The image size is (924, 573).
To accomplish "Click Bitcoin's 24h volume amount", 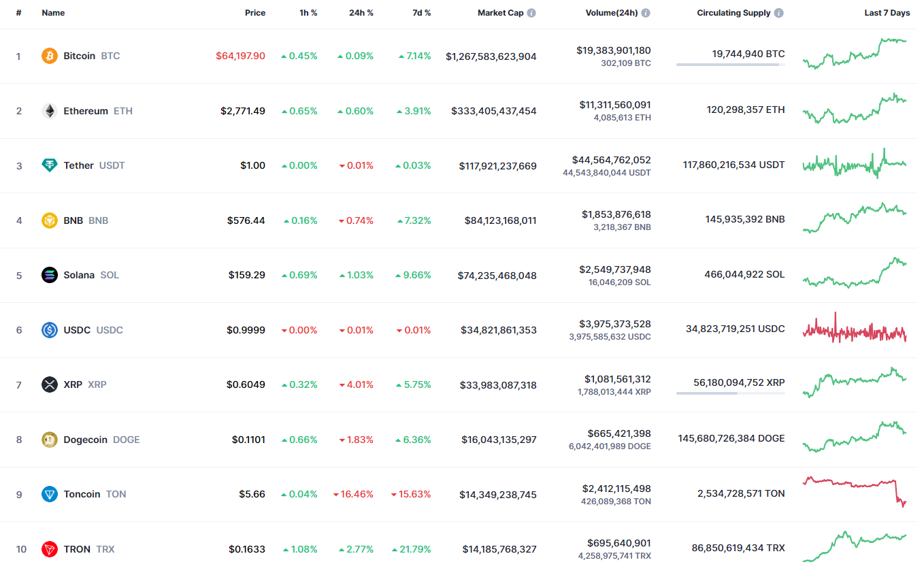I will tap(614, 50).
